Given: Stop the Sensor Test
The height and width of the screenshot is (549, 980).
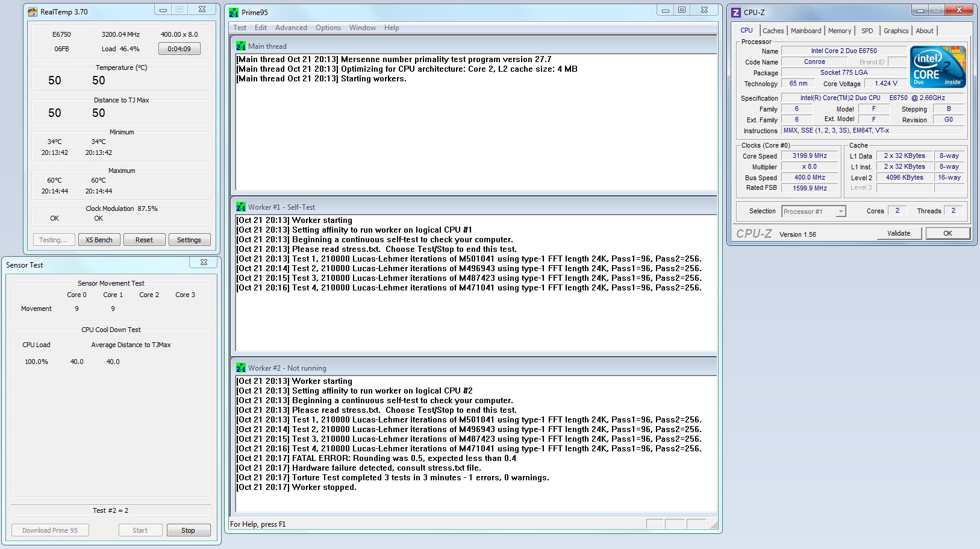Looking at the screenshot, I should pos(189,530).
